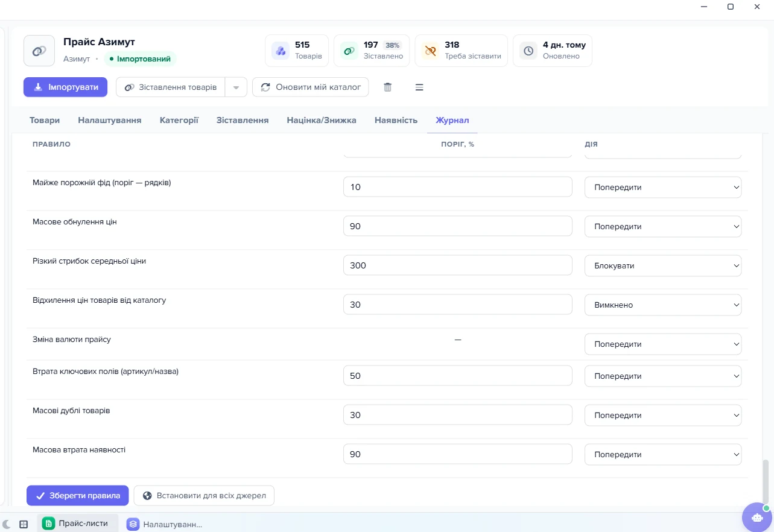
Task: Switch to Прайс-листи in the bottom bar
Action: (x=78, y=524)
